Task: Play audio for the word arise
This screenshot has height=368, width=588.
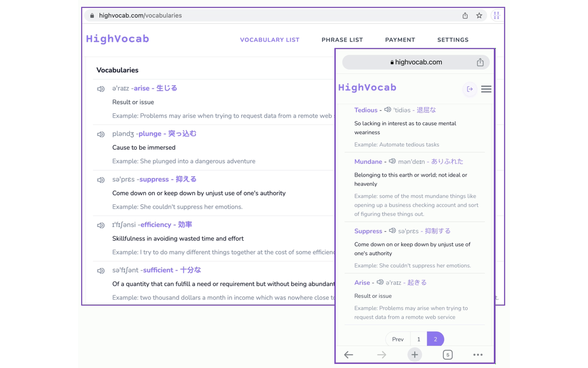Action: click(101, 89)
